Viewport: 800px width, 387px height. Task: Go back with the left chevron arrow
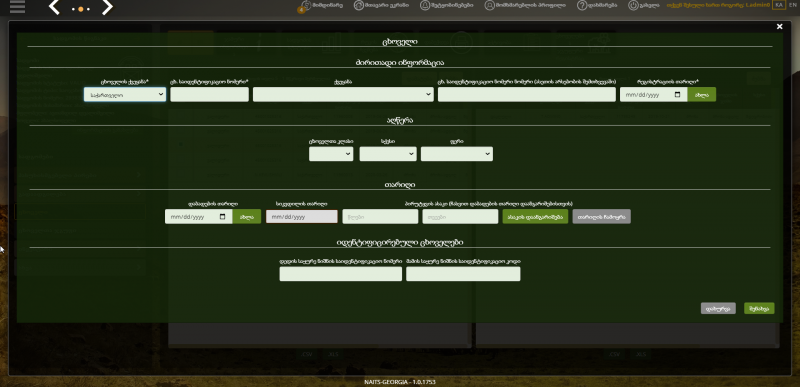(x=54, y=7)
